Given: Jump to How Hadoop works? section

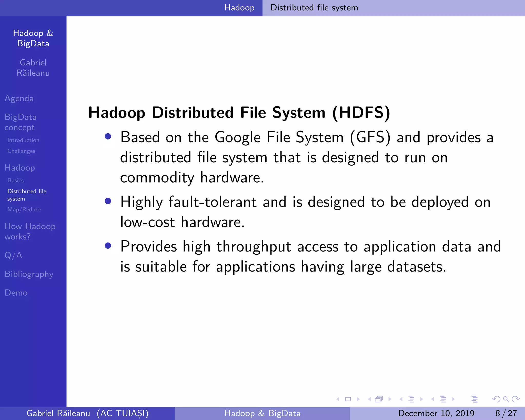Looking at the screenshot, I should pos(30,231).
